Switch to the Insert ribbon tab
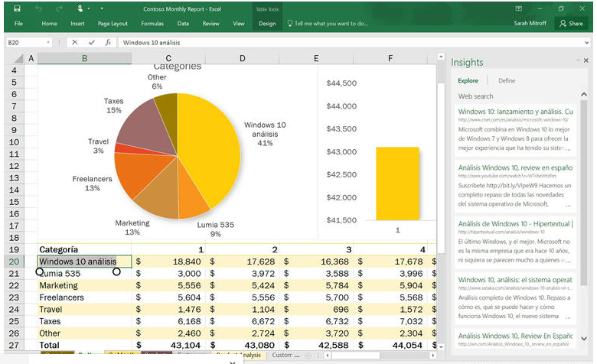Screen dimensions: 597x364 pyautogui.click(x=77, y=24)
